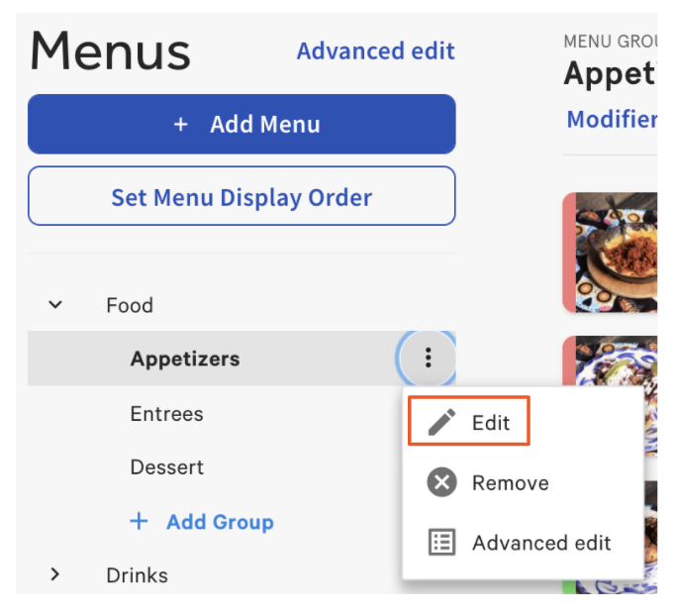
Task: Click Set Menu Display Order button
Action: [x=242, y=196]
